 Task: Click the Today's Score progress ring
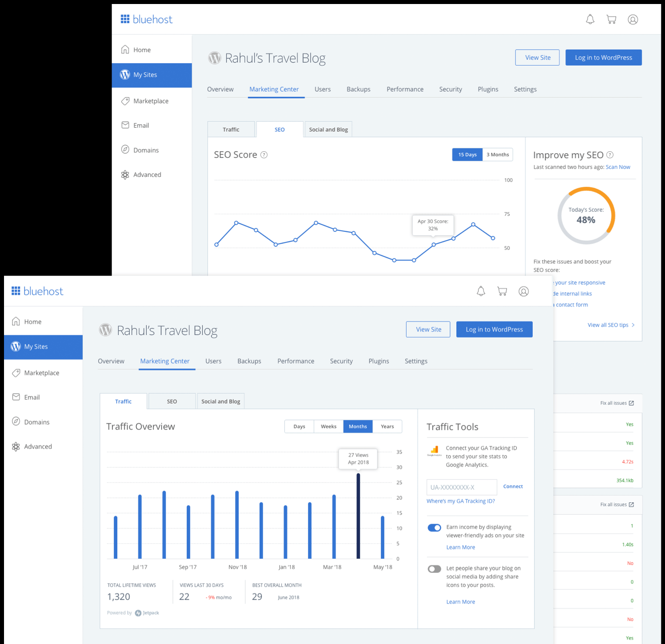(x=586, y=215)
